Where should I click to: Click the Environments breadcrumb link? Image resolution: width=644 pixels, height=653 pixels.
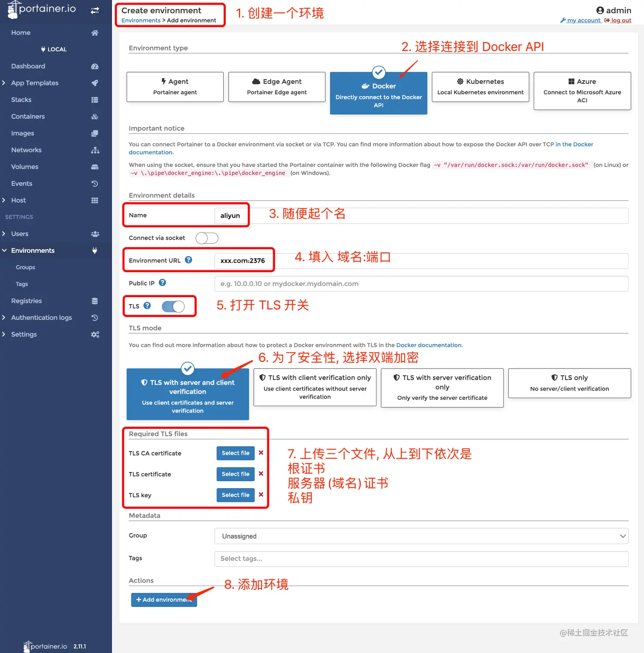(x=141, y=20)
